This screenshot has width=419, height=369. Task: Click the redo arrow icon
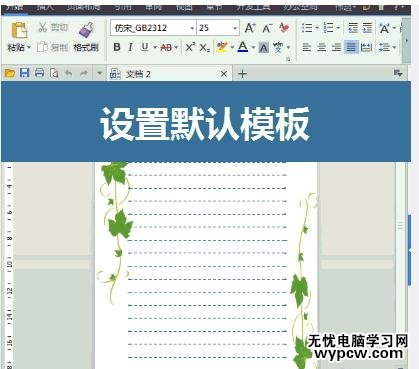click(x=83, y=73)
